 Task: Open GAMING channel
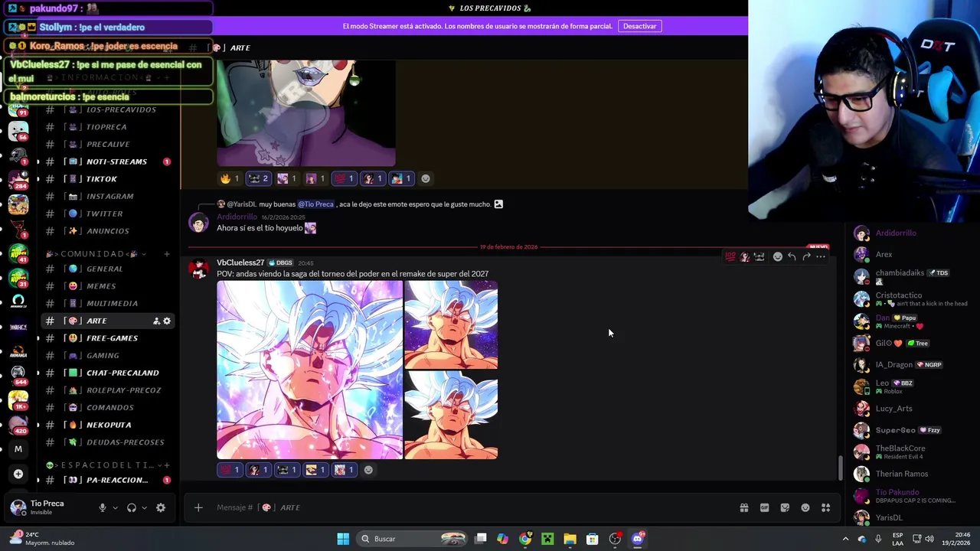(109, 356)
